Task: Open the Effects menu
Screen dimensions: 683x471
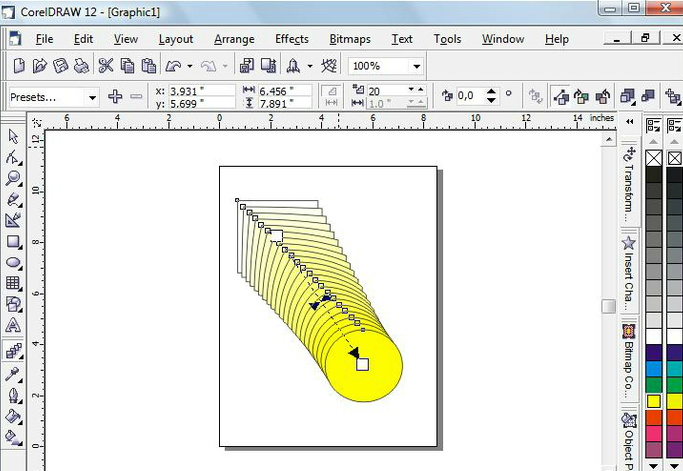Action: [x=292, y=39]
